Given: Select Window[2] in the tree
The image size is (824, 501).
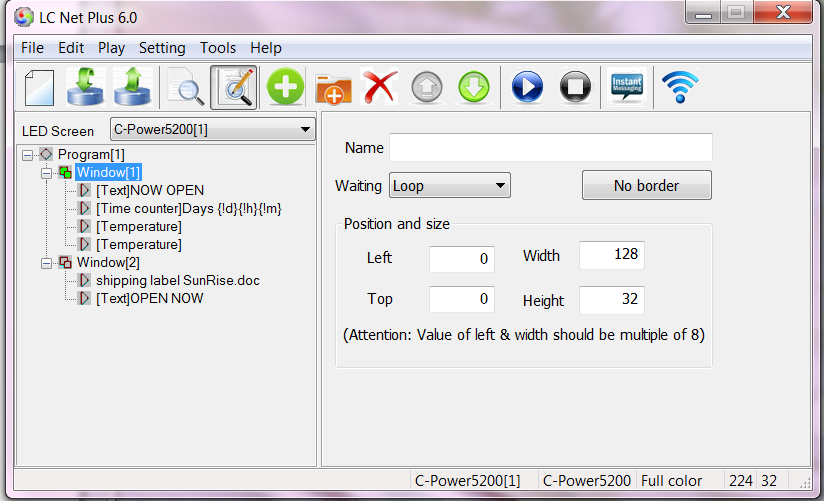Looking at the screenshot, I should tap(108, 262).
